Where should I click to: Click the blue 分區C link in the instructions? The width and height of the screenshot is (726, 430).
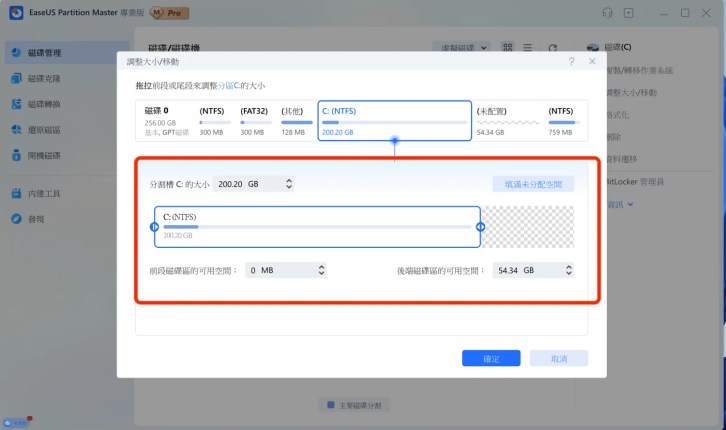click(x=229, y=86)
